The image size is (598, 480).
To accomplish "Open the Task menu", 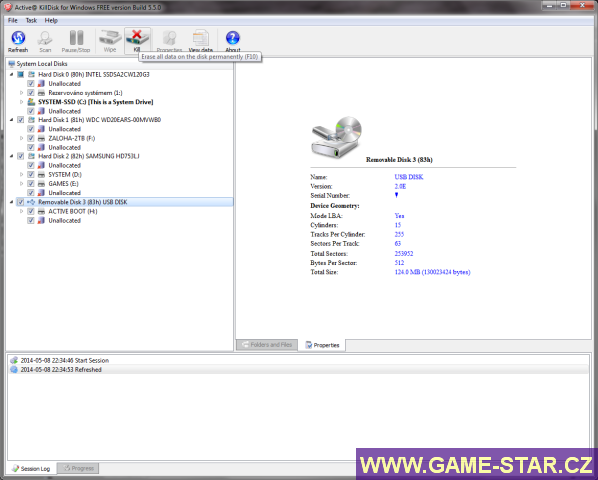I will pos(31,21).
